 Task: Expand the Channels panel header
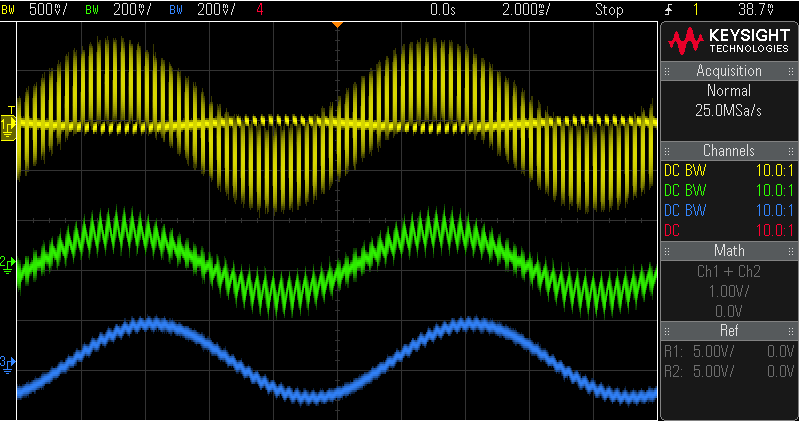[x=729, y=149]
